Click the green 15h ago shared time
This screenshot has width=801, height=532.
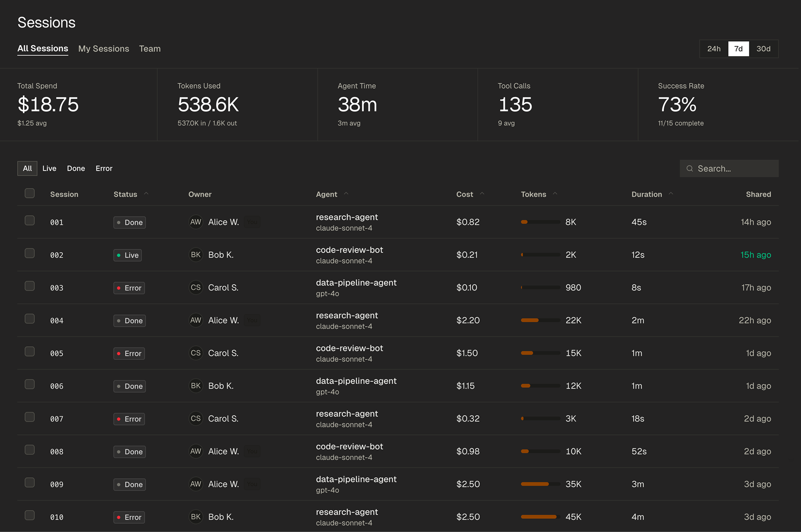coord(756,255)
